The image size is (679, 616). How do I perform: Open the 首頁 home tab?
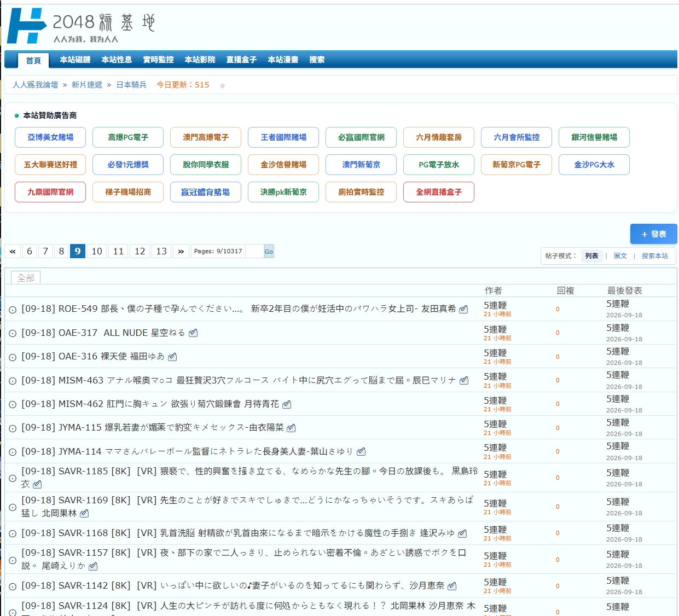pos(33,60)
